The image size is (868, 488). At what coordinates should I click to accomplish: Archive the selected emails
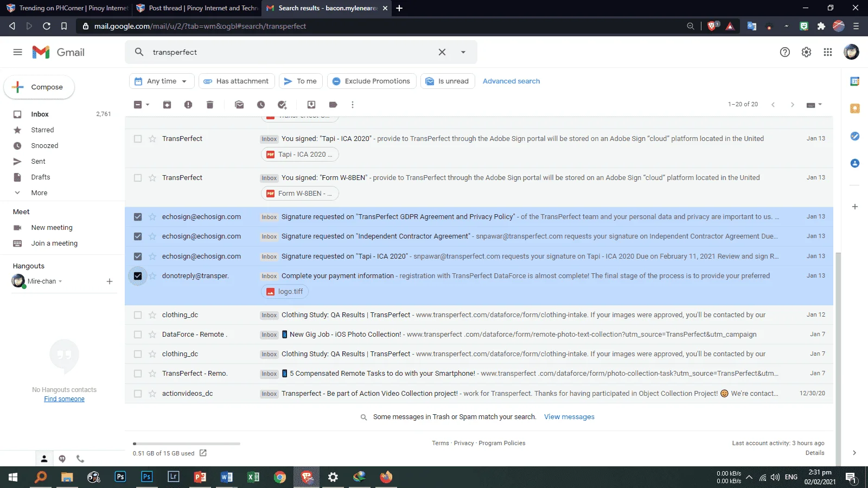tap(167, 105)
